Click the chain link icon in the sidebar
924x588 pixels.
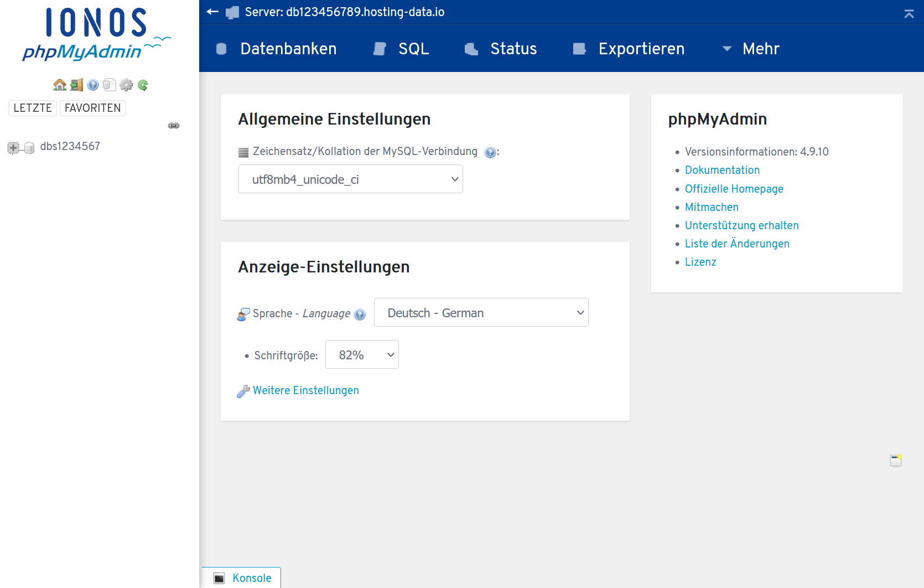coord(174,126)
